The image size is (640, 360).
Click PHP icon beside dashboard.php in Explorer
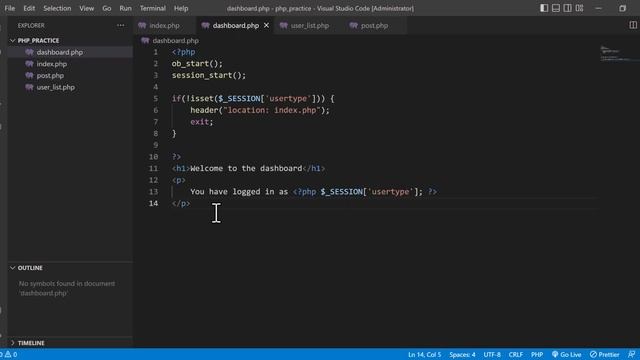[x=29, y=52]
